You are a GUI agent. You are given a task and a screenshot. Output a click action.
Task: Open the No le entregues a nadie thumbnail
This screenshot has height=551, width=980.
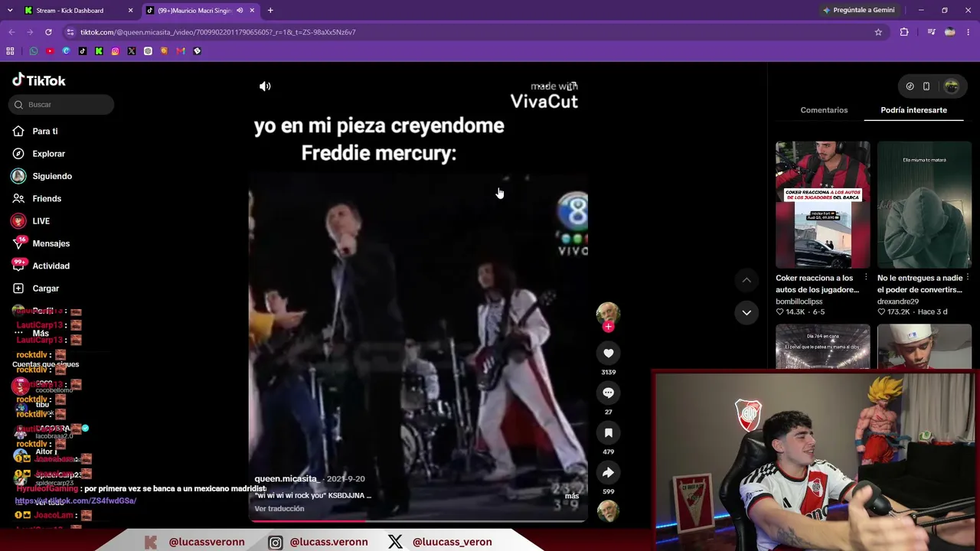click(x=924, y=205)
